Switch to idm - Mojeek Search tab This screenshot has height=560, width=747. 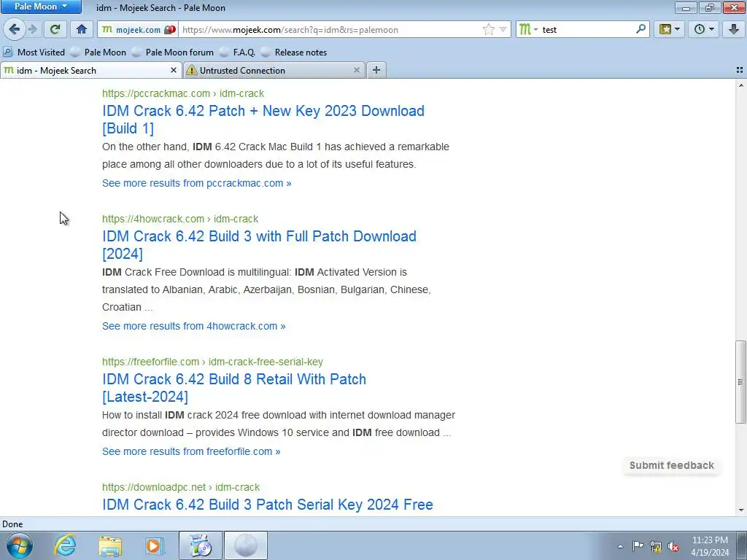click(x=90, y=71)
